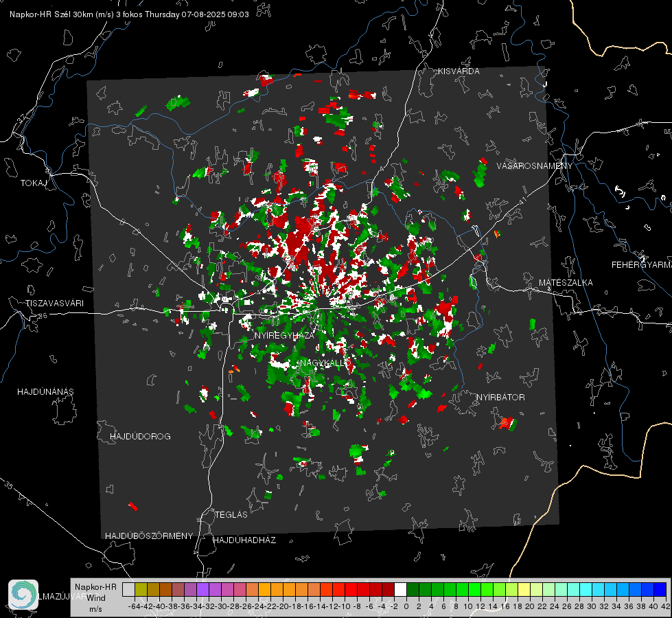Click the legend value label 0
This screenshot has width=672, height=618.
tap(406, 607)
